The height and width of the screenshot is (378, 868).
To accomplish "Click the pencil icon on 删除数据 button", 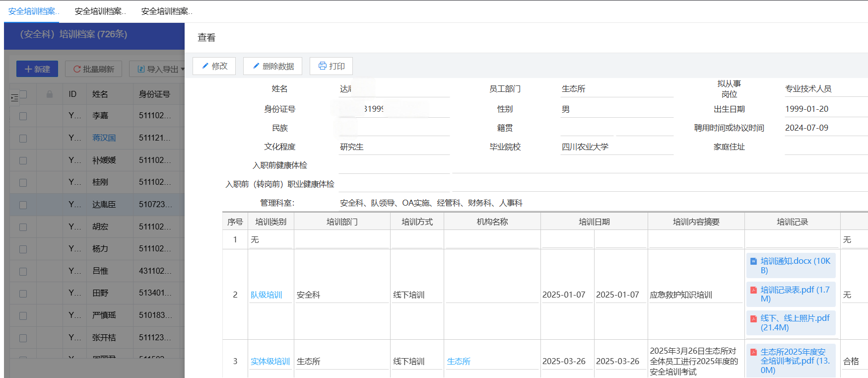I will tap(256, 66).
